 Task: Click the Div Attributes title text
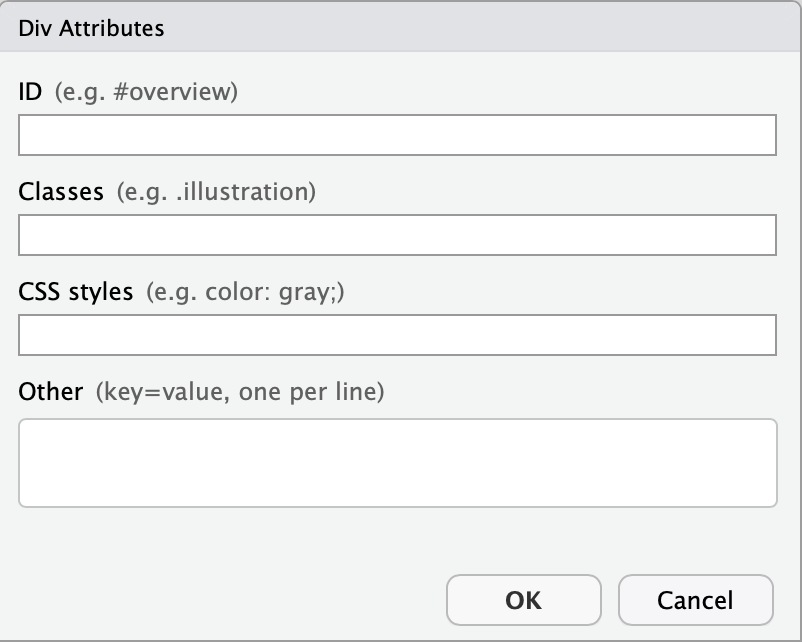91,28
